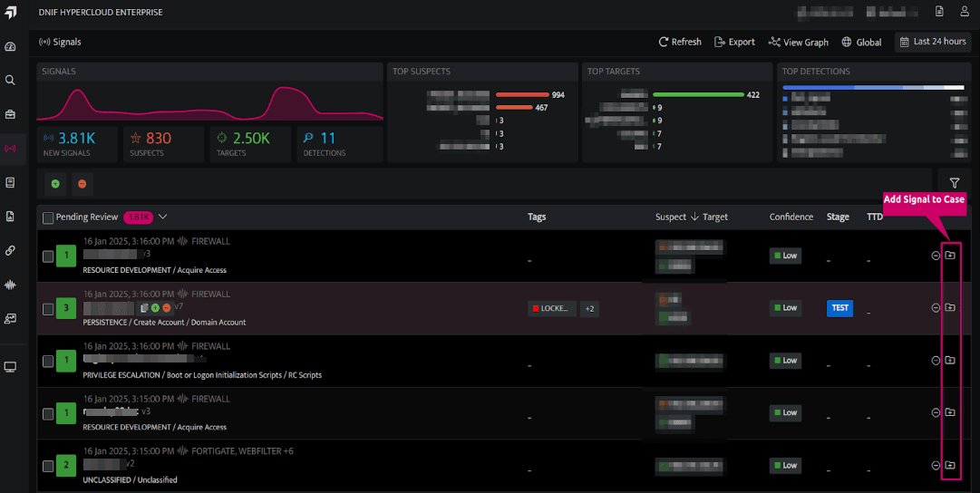Open the briefcase cases icon in sidebar
Screen dimensions: 980x493
(x=10, y=114)
